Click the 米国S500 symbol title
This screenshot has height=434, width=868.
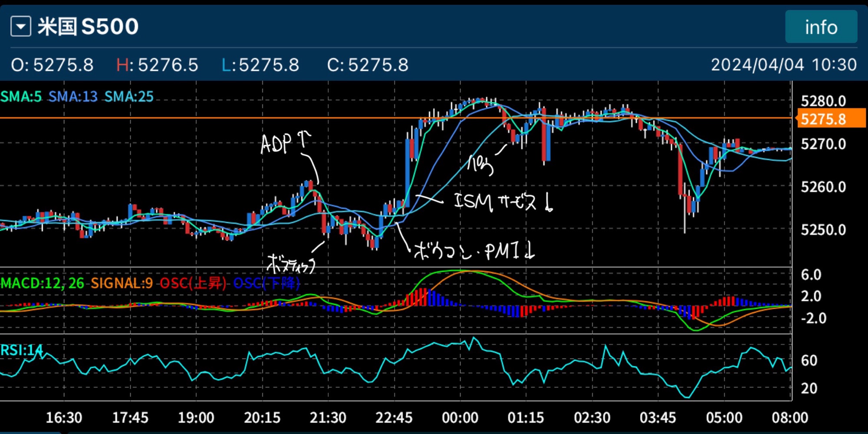tap(88, 27)
